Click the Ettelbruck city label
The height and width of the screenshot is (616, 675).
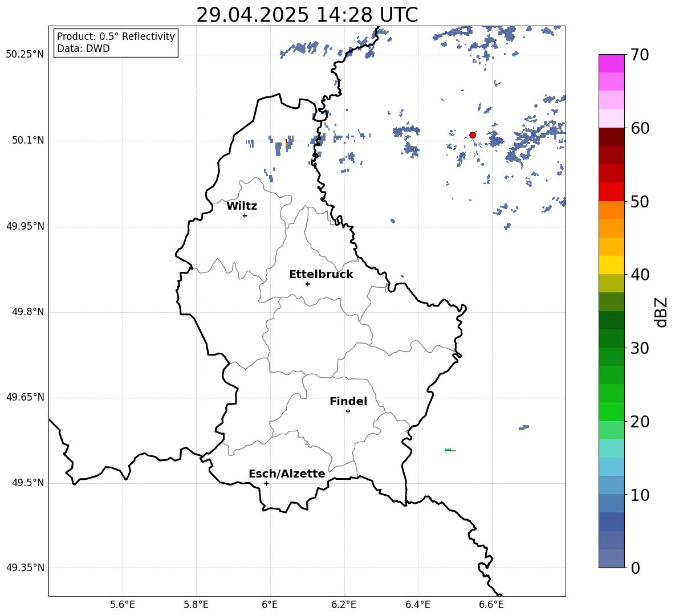[321, 275]
